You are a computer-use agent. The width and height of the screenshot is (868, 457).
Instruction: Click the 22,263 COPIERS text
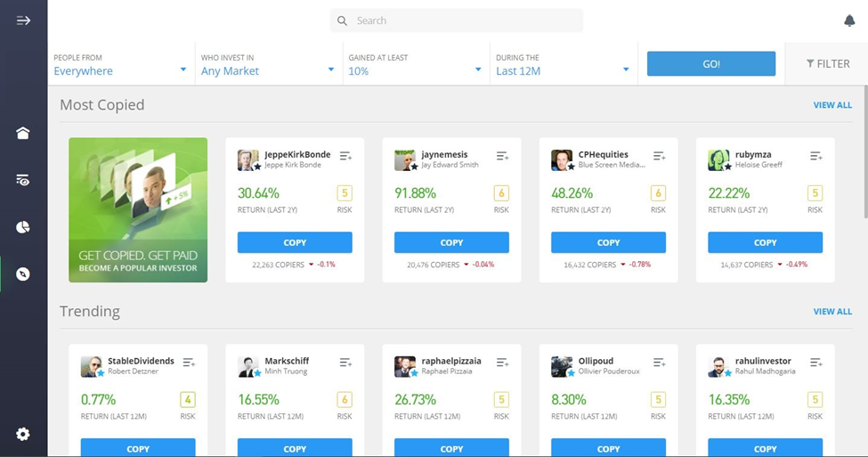click(x=278, y=265)
